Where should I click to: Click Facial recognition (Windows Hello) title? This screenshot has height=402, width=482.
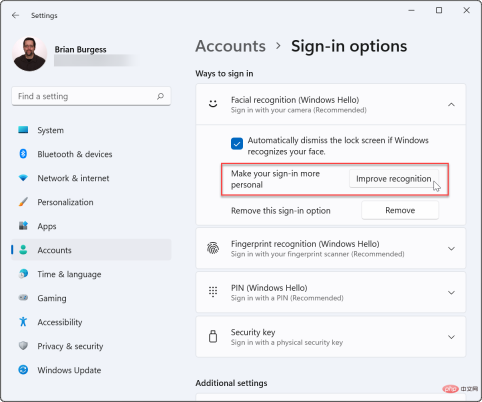[x=295, y=100]
